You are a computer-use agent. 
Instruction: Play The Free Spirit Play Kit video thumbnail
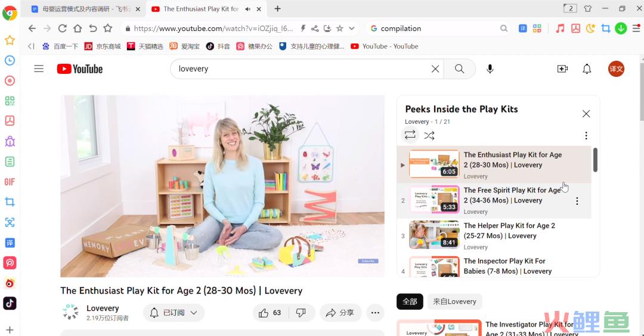434,199
